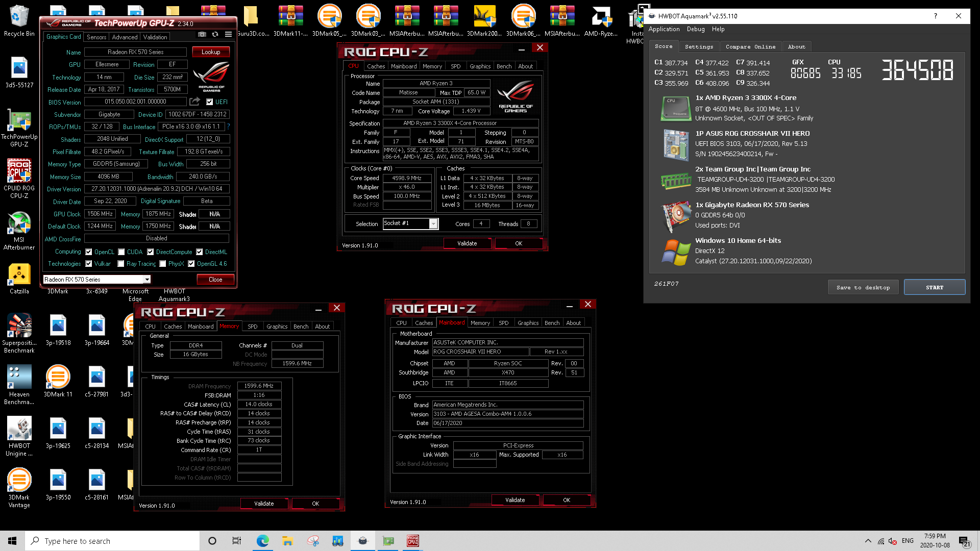980x551 pixels.
Task: Toggle the CUDA checkbox
Action: point(121,252)
